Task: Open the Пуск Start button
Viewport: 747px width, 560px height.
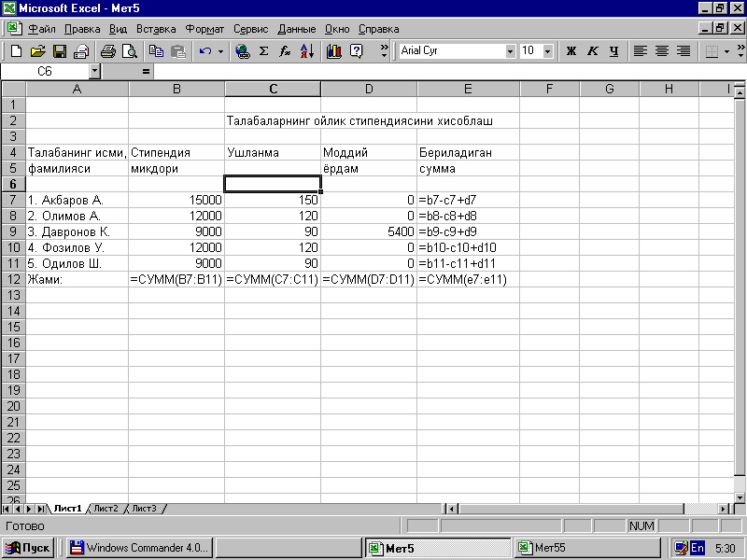Action: click(x=29, y=548)
